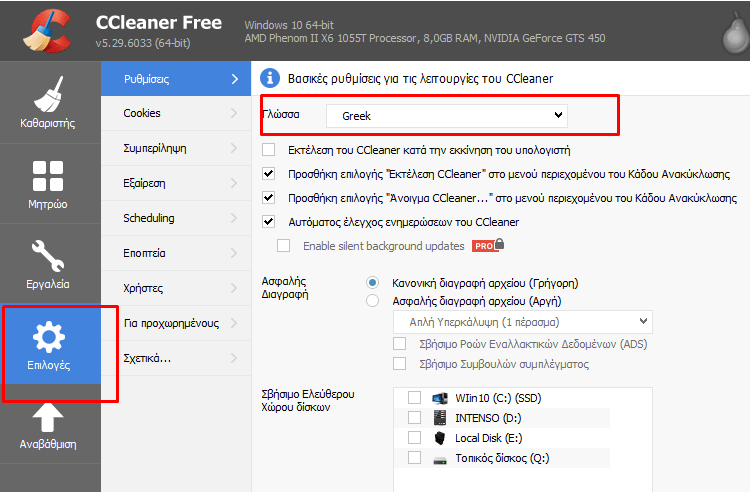
Task: Click the CCleaner logo in header
Action: click(x=47, y=31)
